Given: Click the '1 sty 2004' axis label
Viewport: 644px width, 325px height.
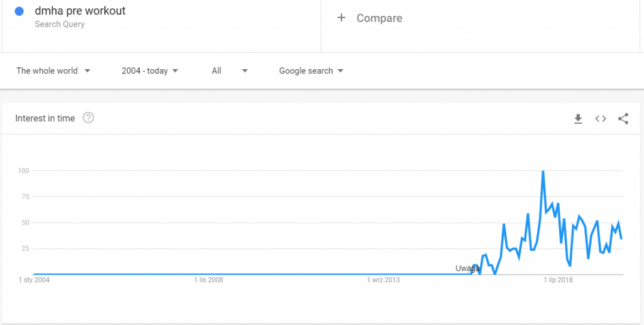Looking at the screenshot, I should tap(34, 280).
